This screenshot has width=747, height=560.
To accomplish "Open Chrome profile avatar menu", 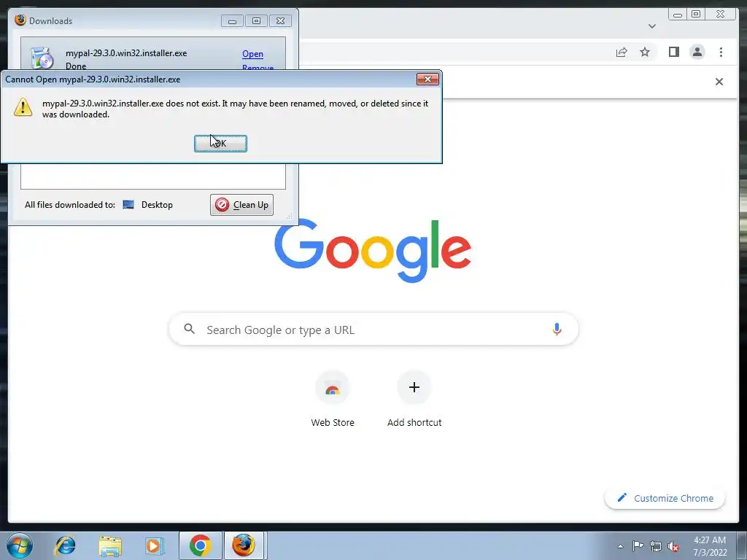I will click(697, 52).
